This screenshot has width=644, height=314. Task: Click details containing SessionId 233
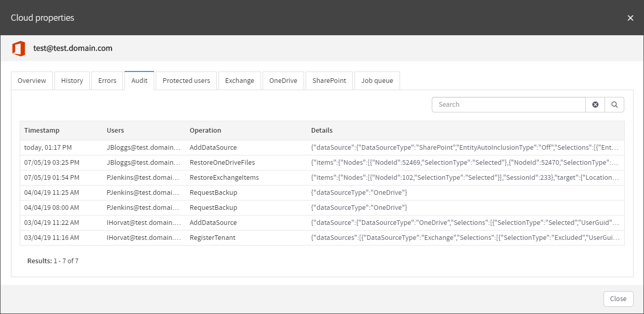click(x=465, y=178)
